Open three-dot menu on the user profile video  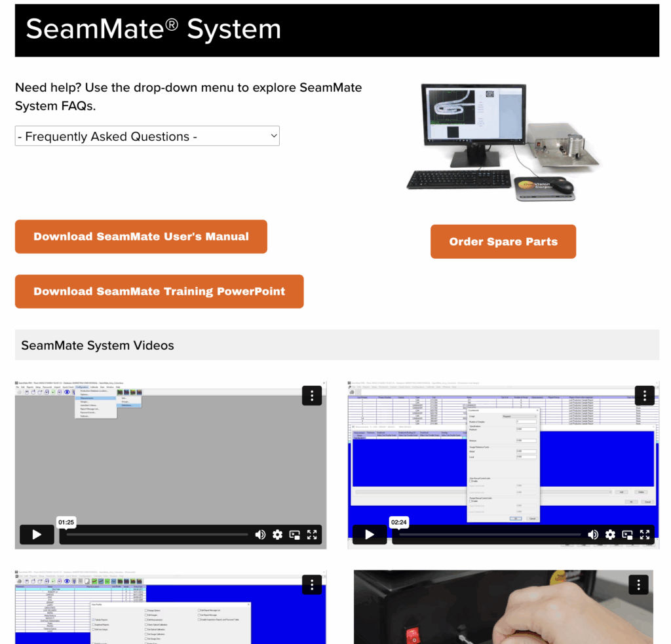[312, 584]
